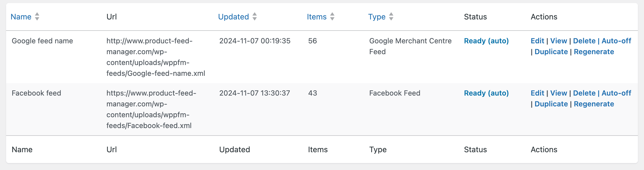View the Facebook feed
The width and height of the screenshot is (644, 170).
click(558, 93)
